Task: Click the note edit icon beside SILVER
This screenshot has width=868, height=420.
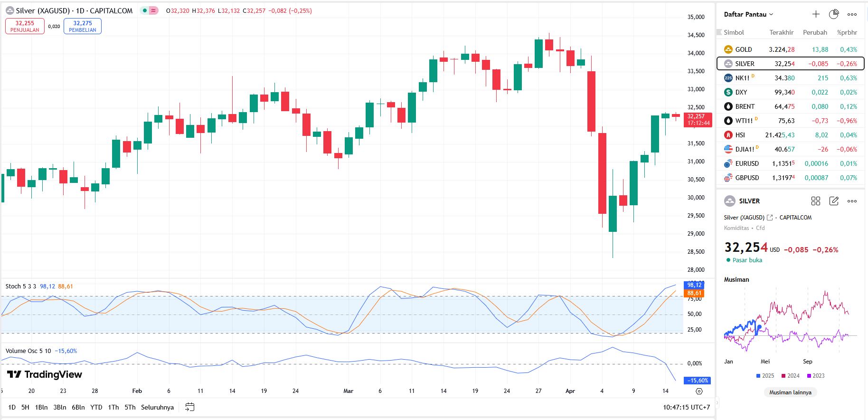Action: coord(834,201)
